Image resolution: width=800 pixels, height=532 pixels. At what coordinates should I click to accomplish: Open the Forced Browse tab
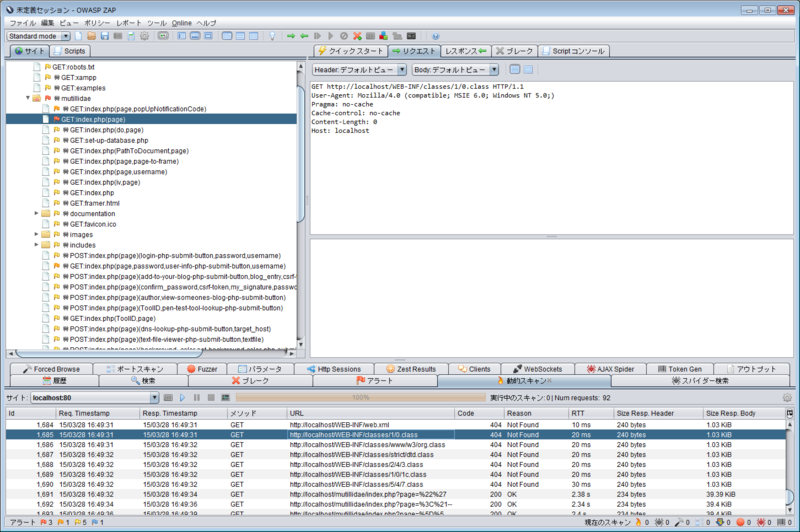51,369
